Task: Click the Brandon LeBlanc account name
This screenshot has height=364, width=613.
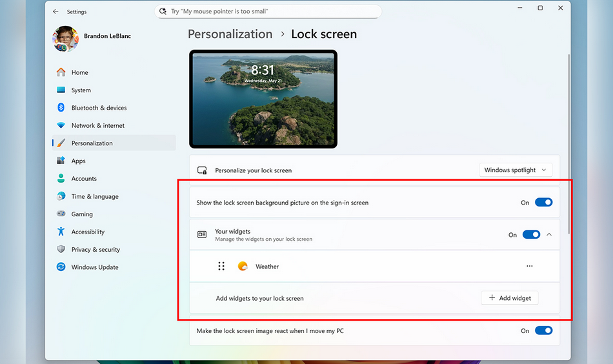Action: (108, 36)
